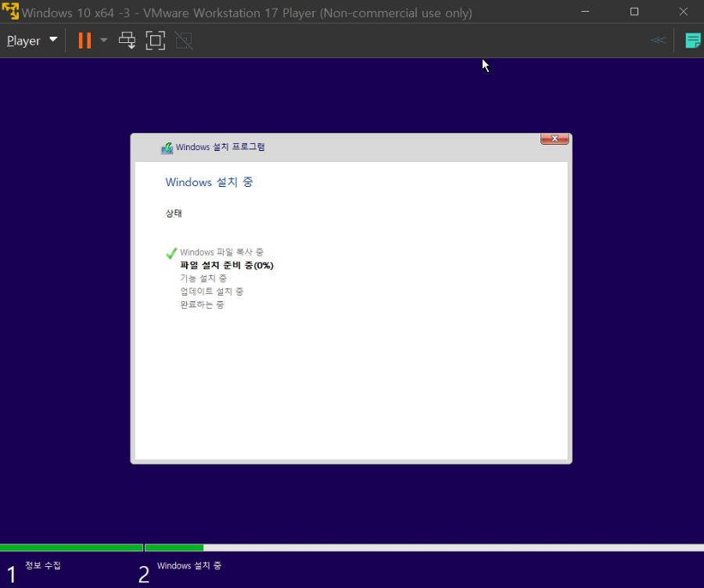Minimize the VMware Player window
The image size is (704, 588).
[x=585, y=12]
